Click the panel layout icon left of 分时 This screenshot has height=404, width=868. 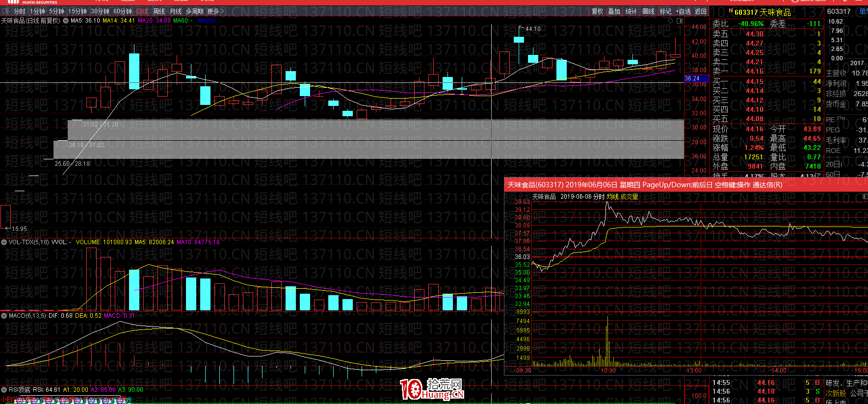point(6,11)
